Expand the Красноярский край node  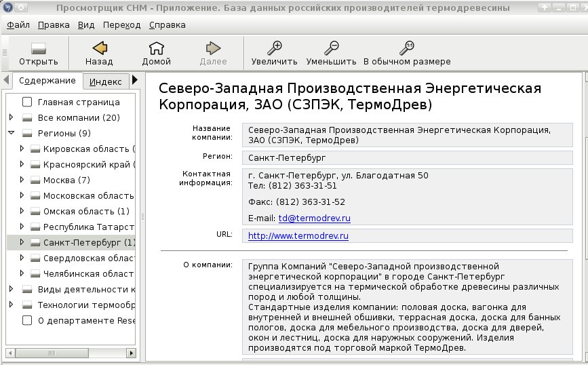coord(22,164)
